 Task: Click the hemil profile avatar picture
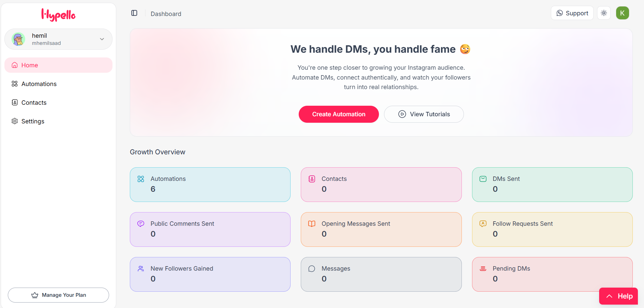18,39
